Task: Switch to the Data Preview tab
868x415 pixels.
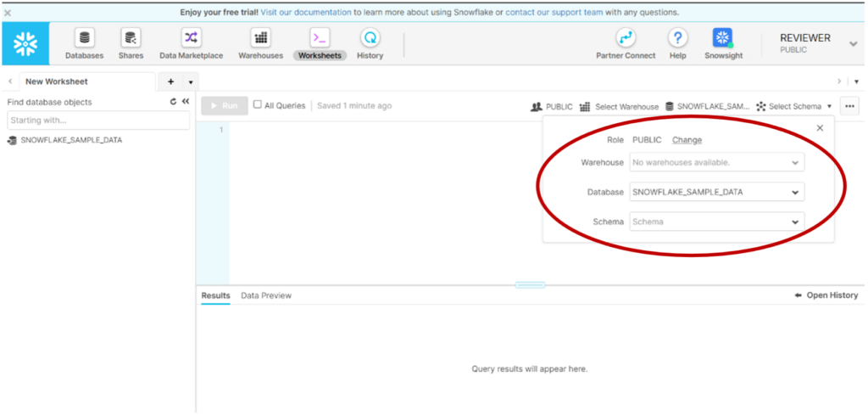Action: [266, 295]
